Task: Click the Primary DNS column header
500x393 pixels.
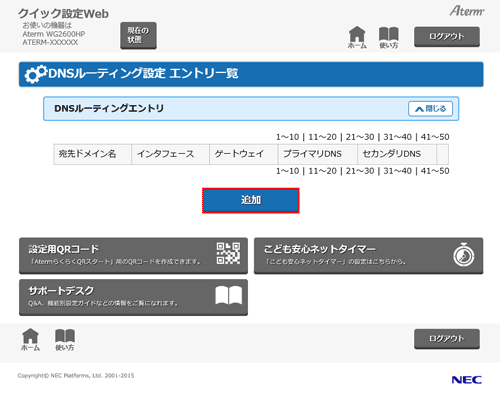Action: click(318, 154)
